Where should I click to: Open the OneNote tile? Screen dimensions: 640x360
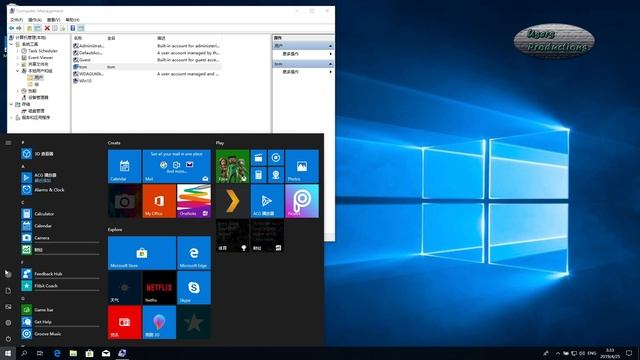tap(194, 201)
